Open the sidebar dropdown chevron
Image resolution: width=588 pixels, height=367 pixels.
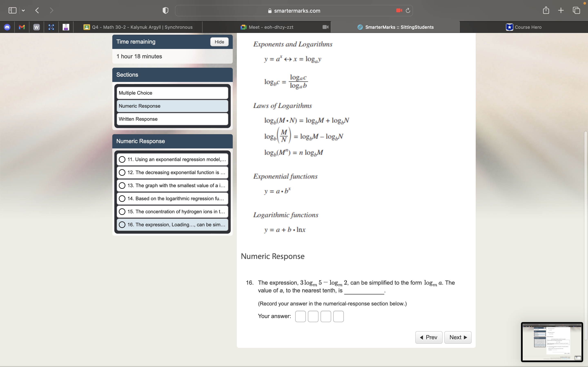tap(23, 10)
